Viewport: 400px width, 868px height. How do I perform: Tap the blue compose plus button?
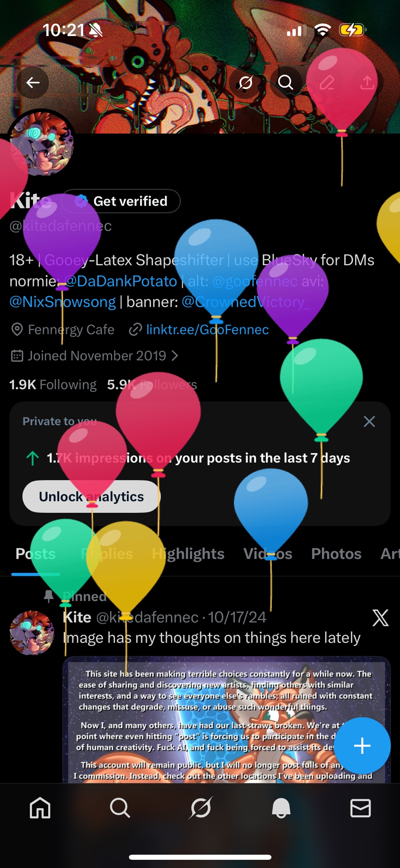click(362, 746)
